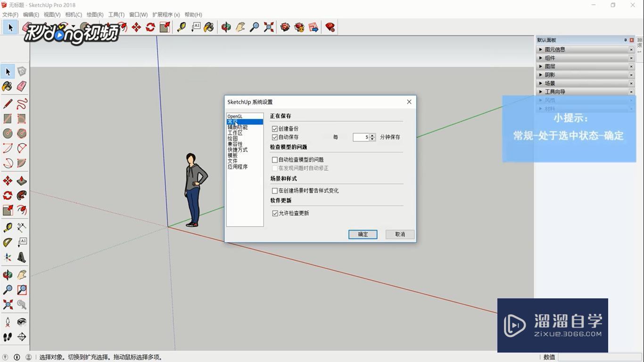Select the Section Plane tool
Image resolution: width=644 pixels, height=362 pixels.
click(x=22, y=337)
